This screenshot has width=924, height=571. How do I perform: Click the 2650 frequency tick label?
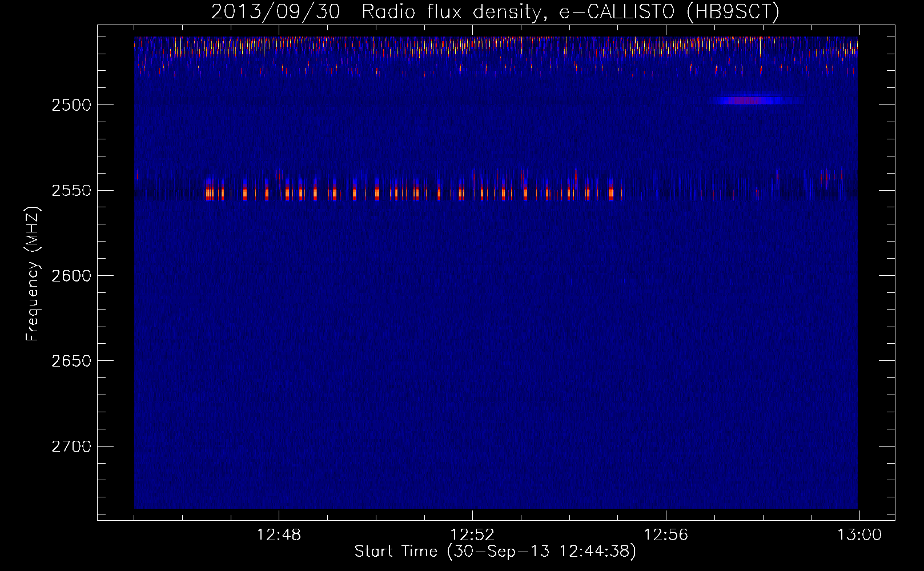[x=71, y=361]
